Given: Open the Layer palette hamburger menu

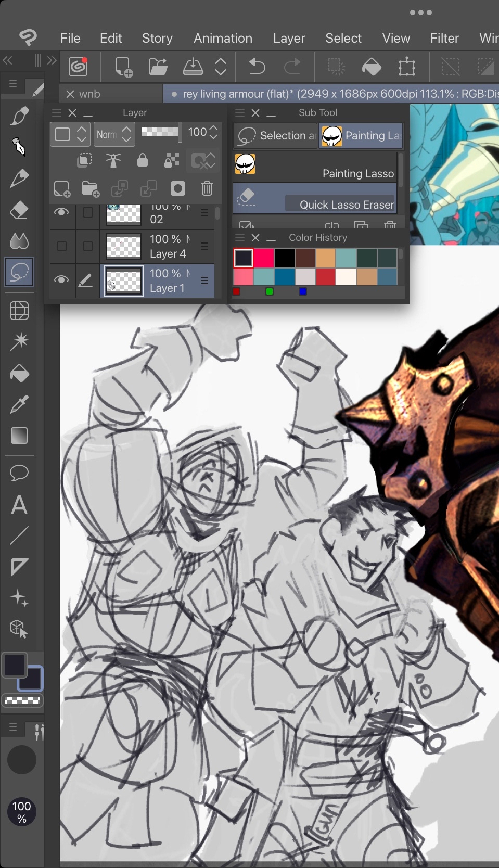Looking at the screenshot, I should coord(56,113).
